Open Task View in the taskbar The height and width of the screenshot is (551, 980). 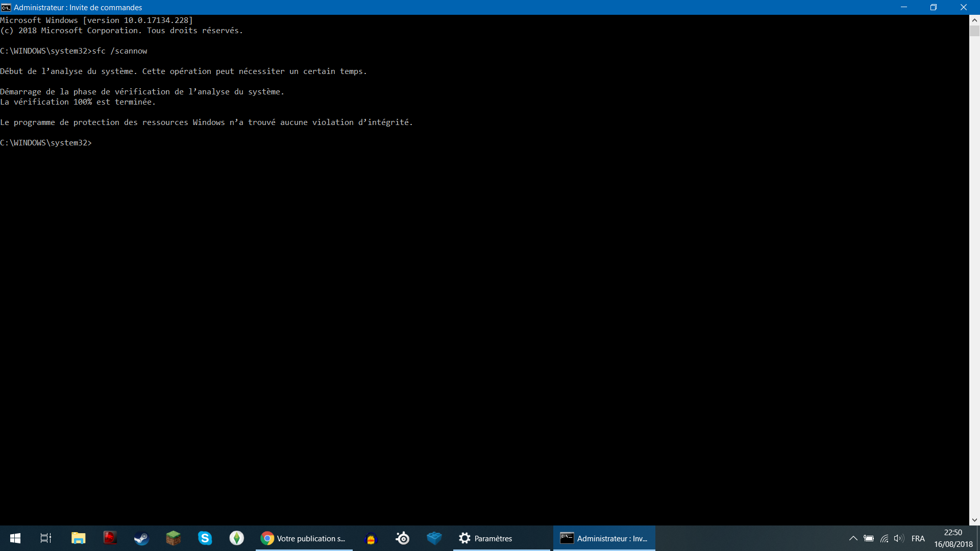tap(46, 538)
